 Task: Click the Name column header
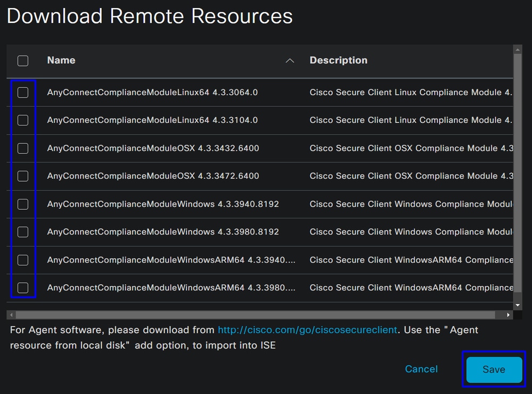pyautogui.click(x=61, y=60)
